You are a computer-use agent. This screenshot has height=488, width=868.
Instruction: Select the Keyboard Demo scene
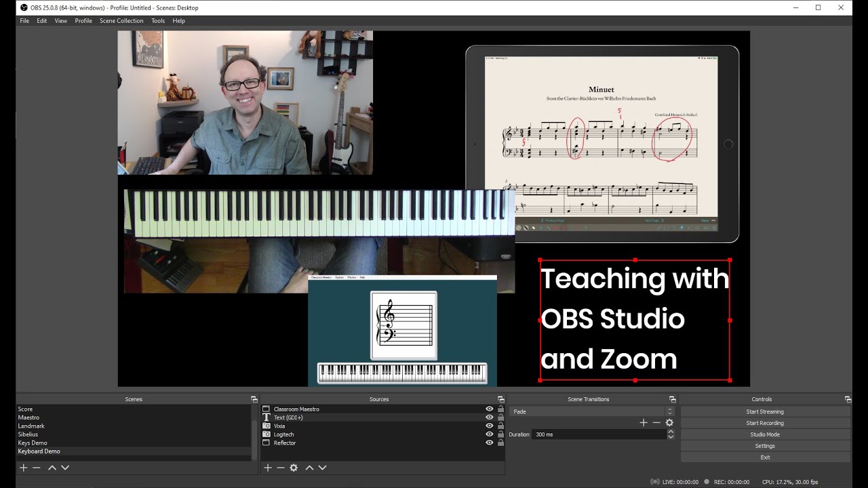click(x=134, y=451)
